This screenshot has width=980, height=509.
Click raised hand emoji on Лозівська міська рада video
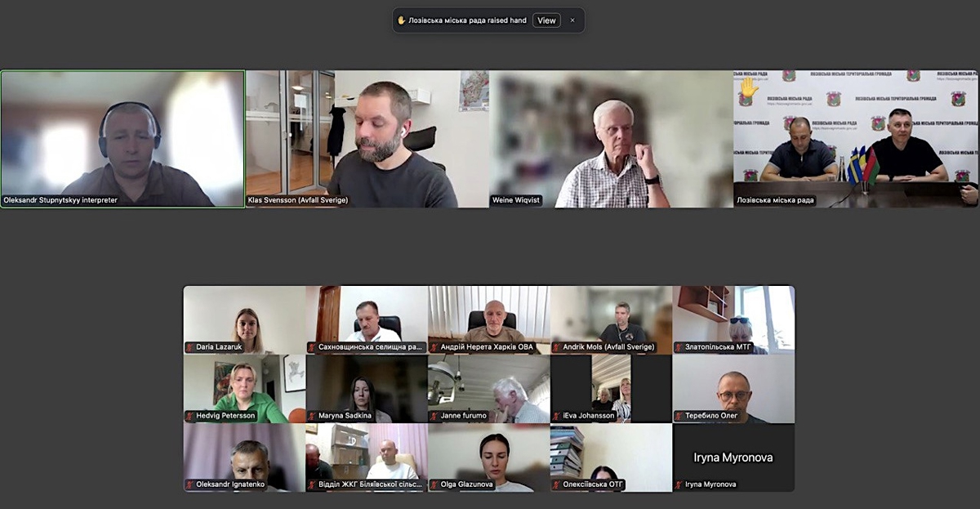tap(748, 87)
